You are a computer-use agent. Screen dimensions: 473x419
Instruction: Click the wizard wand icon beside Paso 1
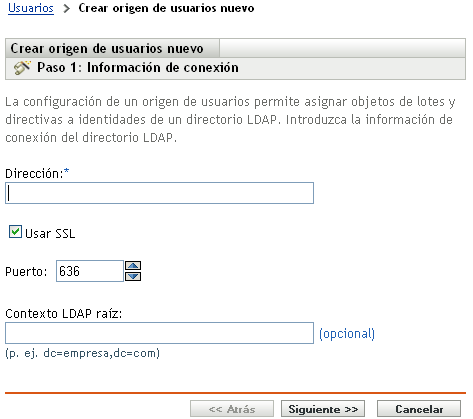point(22,68)
